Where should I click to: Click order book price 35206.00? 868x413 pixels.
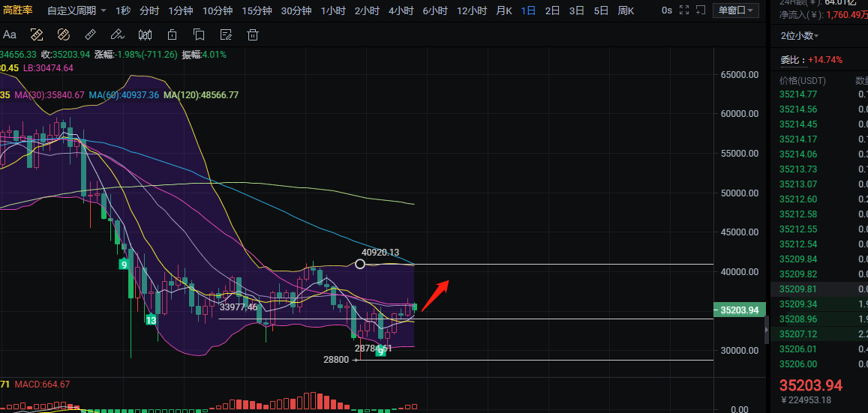pos(798,364)
